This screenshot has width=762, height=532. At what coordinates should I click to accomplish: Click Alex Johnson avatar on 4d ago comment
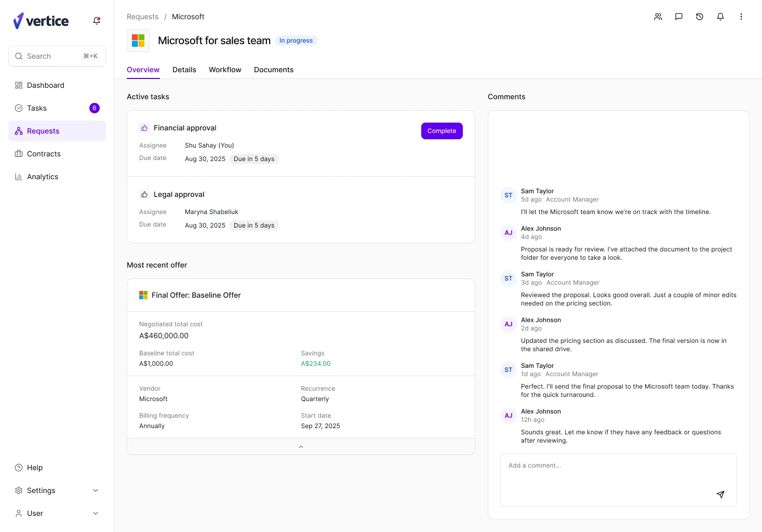(509, 233)
